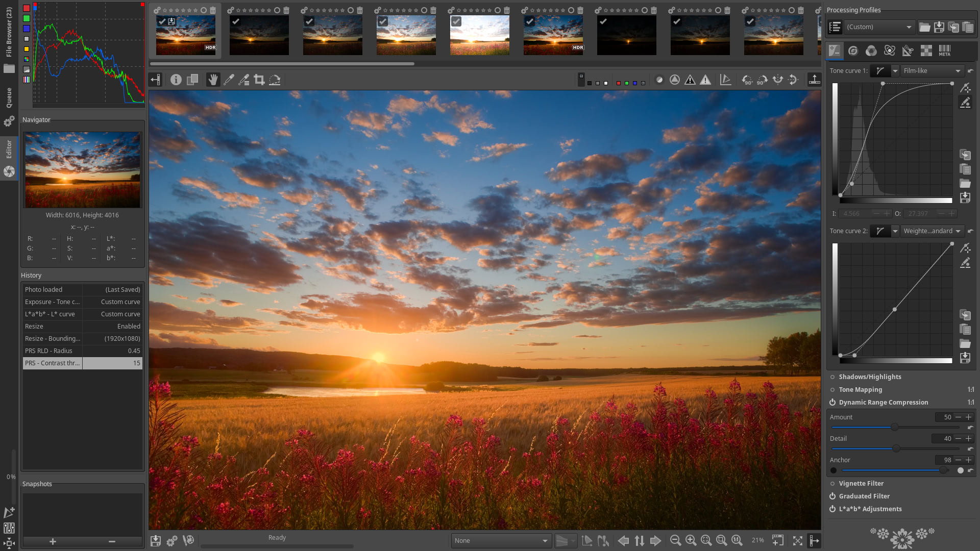Expand the Tone Mapping section
980x551 pixels.
861,389
